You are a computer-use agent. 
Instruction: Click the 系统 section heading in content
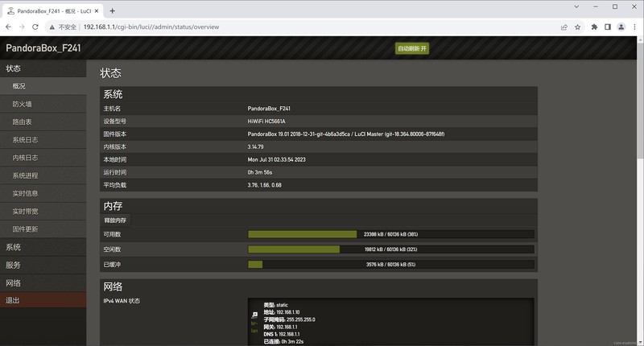coord(113,94)
